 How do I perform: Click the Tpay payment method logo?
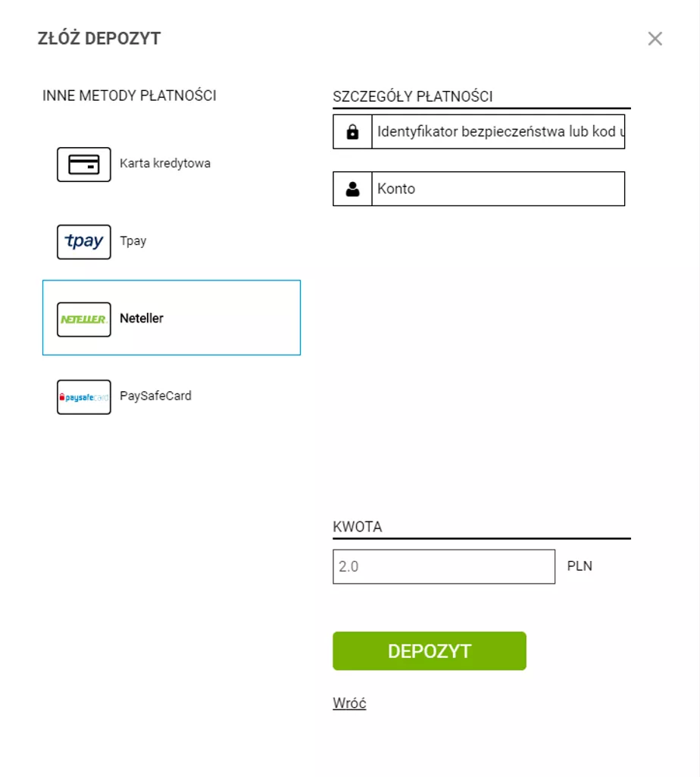point(83,241)
